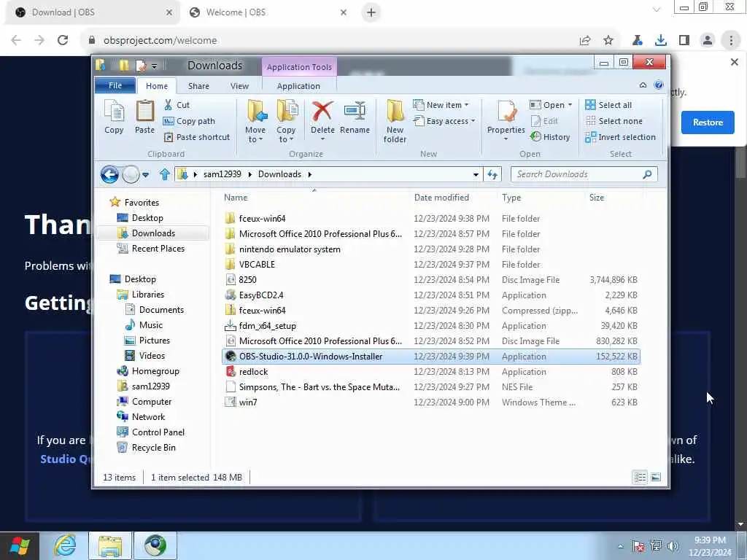Dismiss the Chrome restore popup
747x560 pixels.
pos(734,62)
